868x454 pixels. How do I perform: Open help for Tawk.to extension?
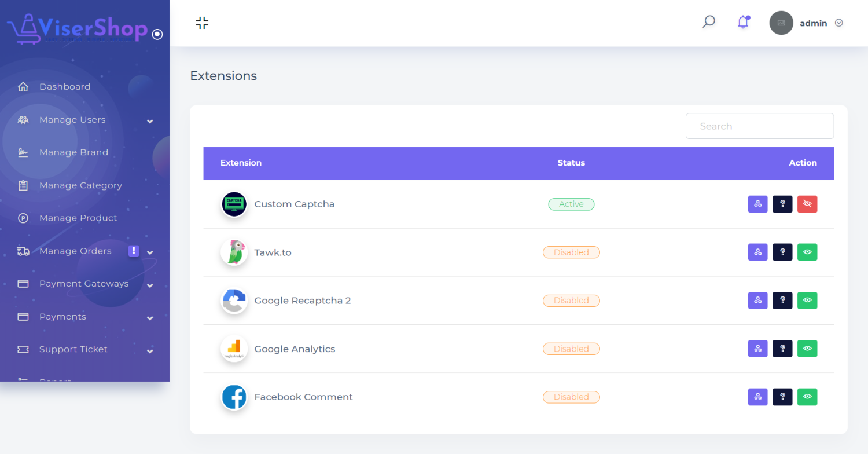click(782, 252)
